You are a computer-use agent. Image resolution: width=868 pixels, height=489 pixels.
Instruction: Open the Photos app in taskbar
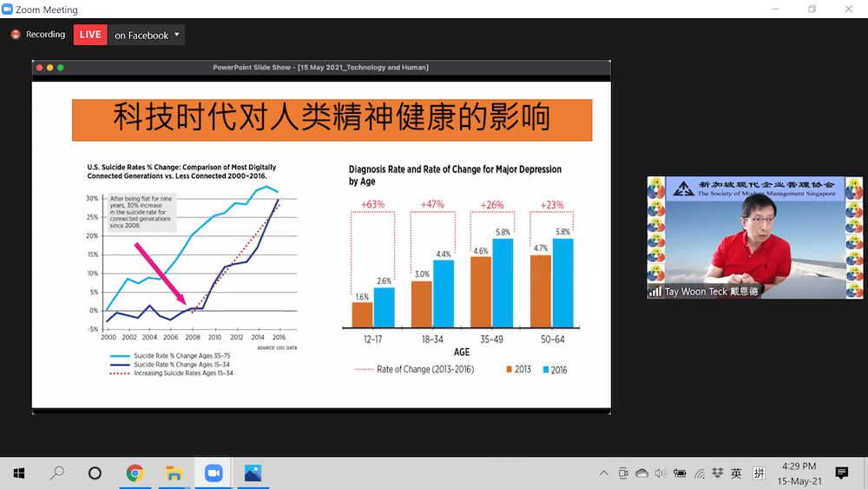[x=253, y=473]
